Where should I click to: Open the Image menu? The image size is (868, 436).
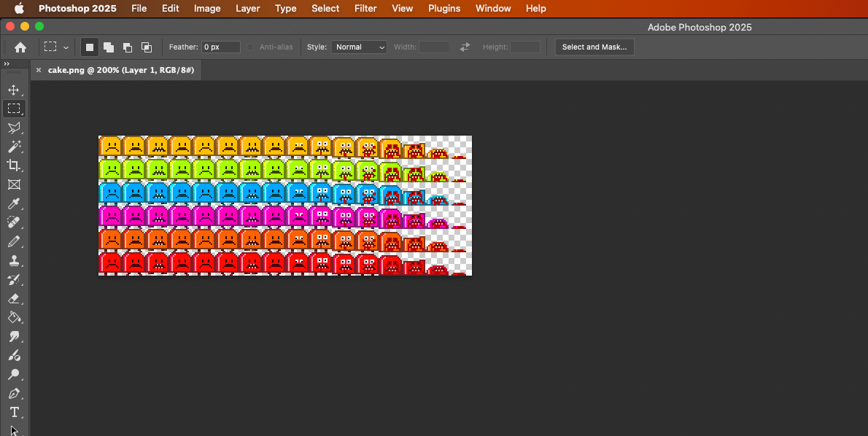tap(207, 8)
